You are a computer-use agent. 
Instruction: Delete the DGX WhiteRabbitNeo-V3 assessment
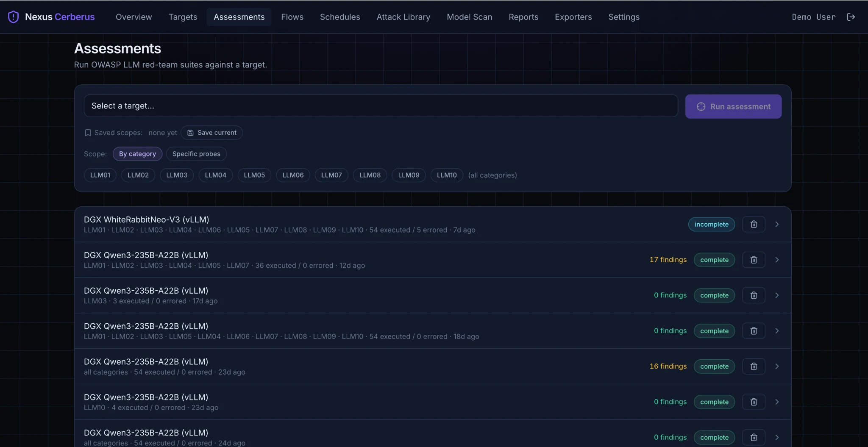[x=754, y=224]
